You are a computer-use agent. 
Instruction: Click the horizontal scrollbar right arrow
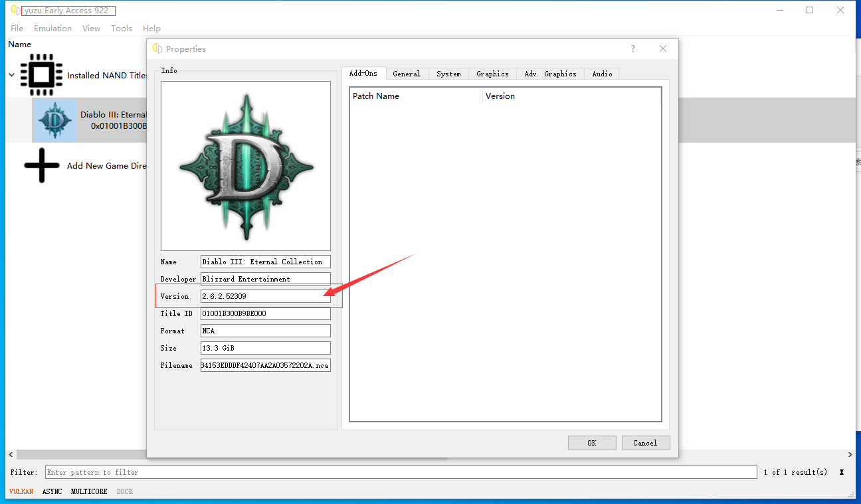click(850, 455)
